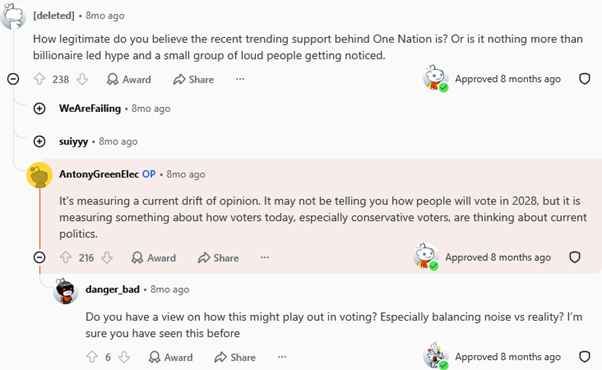
Task: View danger_bad's avatar profile
Action: coord(66,291)
